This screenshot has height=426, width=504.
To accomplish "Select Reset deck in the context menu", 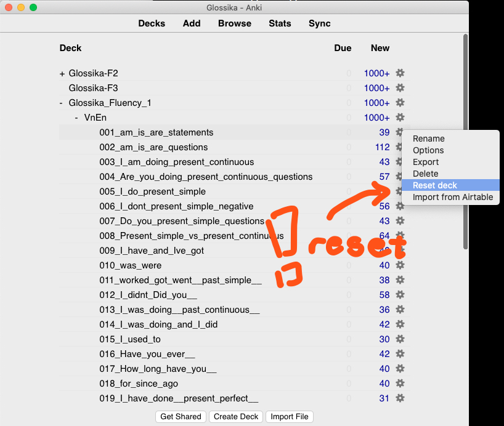I will [450, 185].
